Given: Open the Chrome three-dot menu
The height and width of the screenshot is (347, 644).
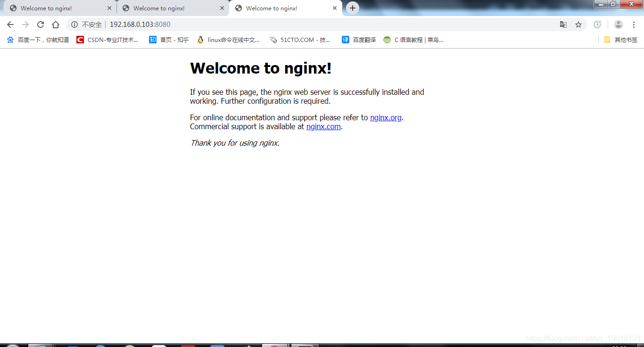Looking at the screenshot, I should coord(634,25).
